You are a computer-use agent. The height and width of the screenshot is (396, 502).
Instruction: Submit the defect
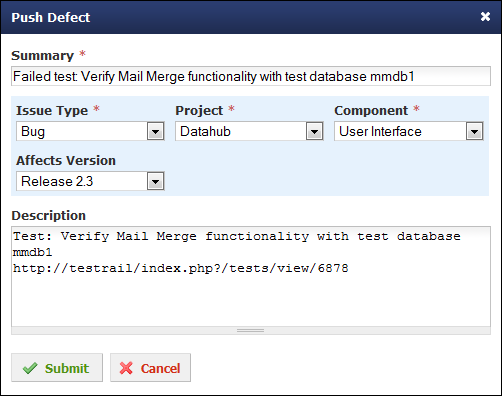click(57, 368)
